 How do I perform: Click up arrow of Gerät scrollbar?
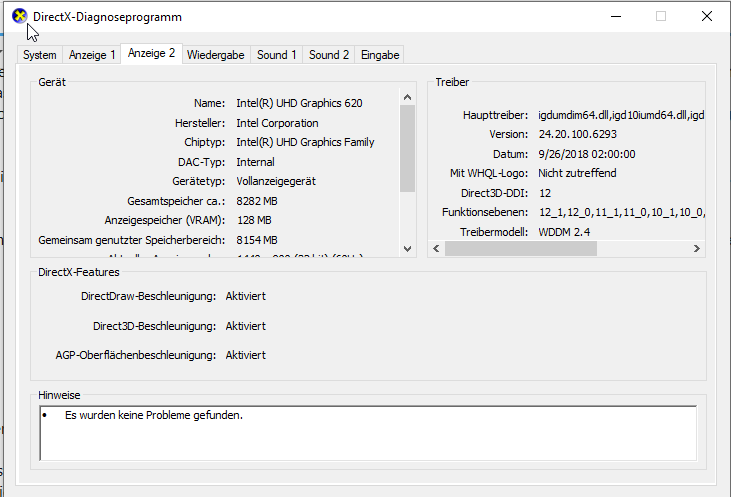coord(407,97)
